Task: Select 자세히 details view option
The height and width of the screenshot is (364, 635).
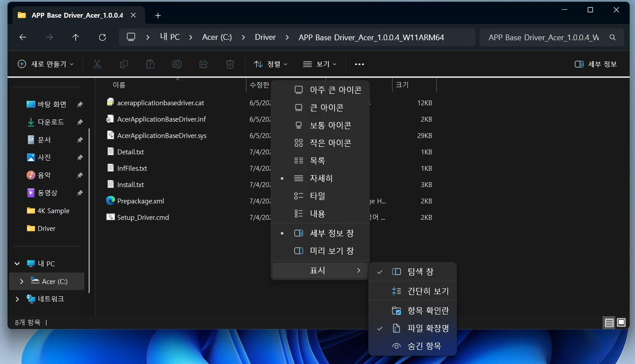Action: 320,178
